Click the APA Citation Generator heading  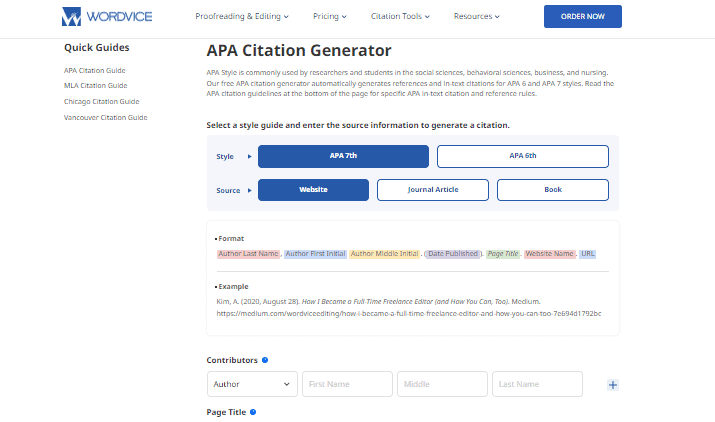(299, 51)
